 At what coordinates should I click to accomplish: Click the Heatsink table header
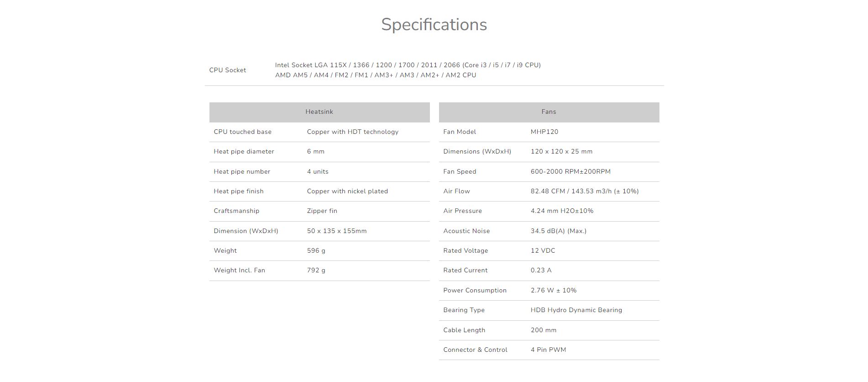[x=319, y=112]
